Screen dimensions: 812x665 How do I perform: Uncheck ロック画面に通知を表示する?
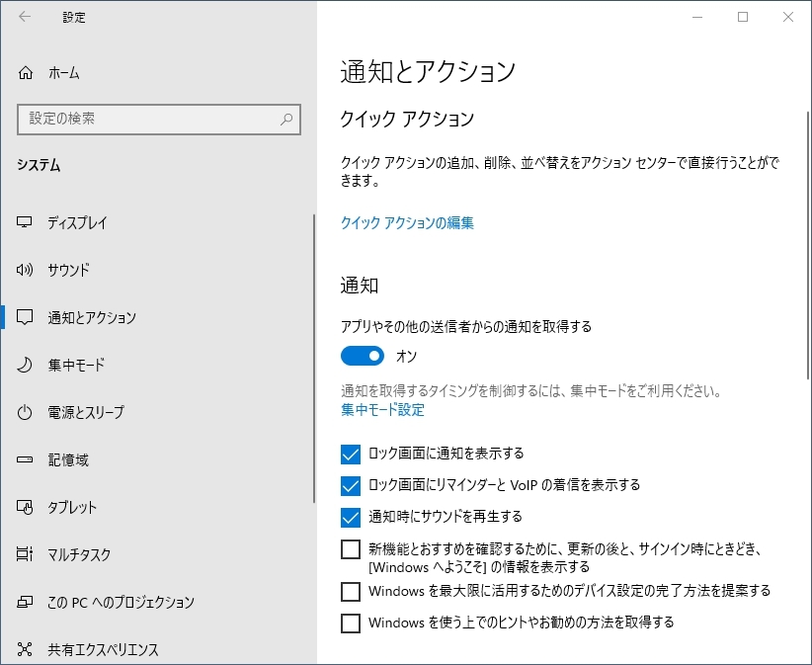coord(351,455)
